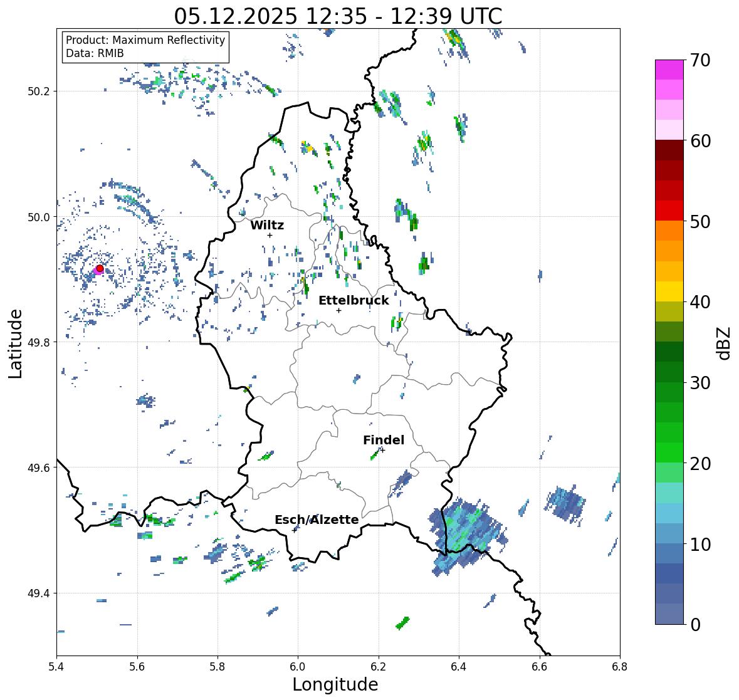Click the 50.2 latitude tick label

click(38, 91)
